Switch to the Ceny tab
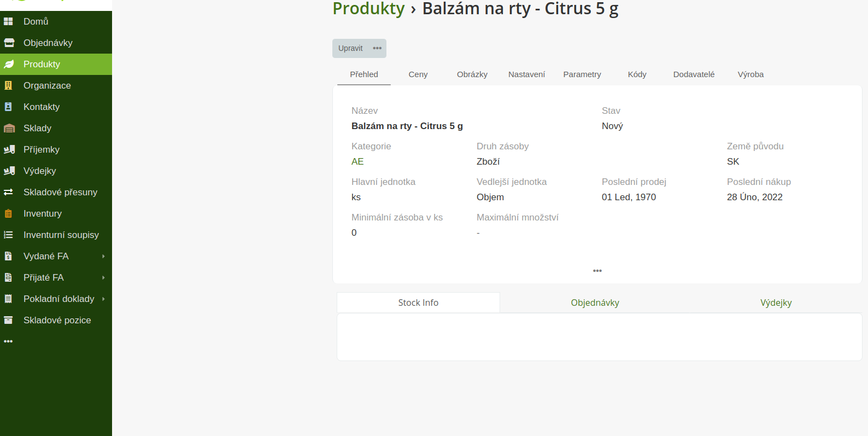Image resolution: width=868 pixels, height=436 pixels. coord(418,74)
